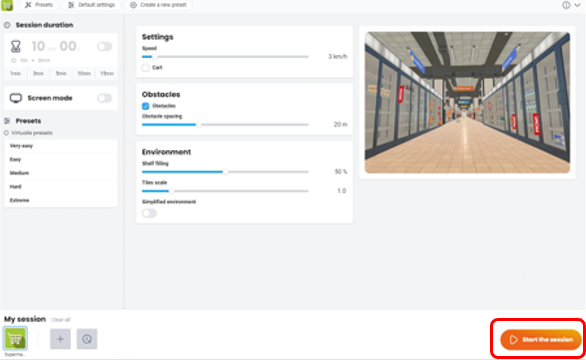Viewport: 586px width, 360px height.
Task: Click the clock tile in My session
Action: 87,339
